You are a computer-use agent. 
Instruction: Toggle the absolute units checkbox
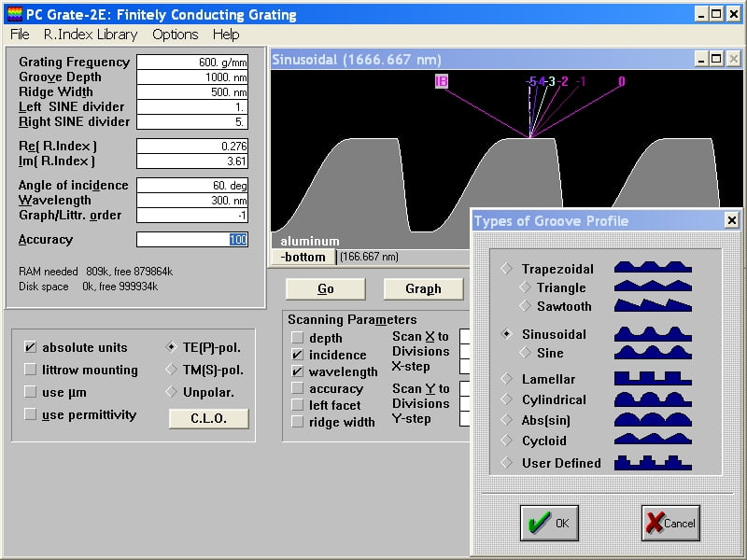tap(30, 347)
